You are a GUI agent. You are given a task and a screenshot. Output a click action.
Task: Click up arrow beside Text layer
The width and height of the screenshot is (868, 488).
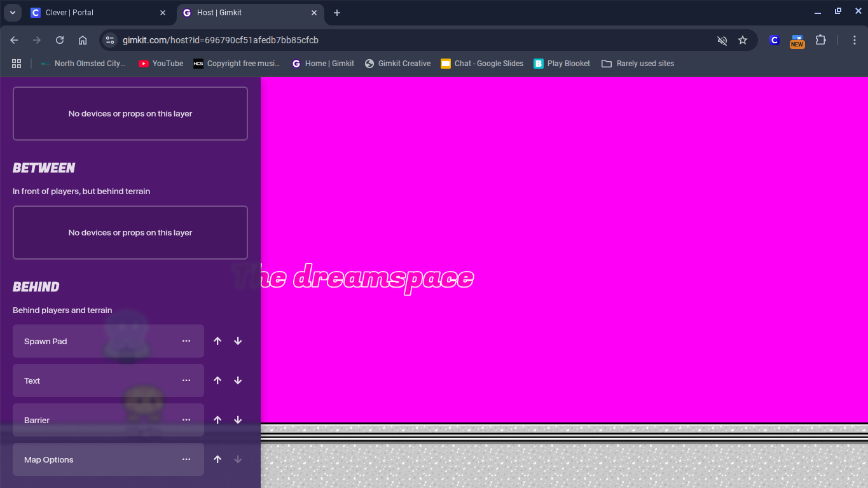(x=217, y=380)
